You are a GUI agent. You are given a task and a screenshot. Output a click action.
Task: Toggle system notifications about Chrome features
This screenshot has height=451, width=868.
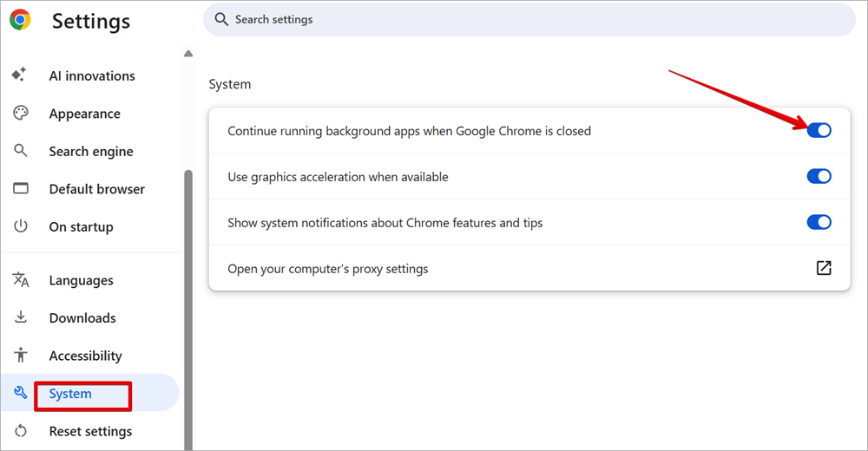[x=819, y=222]
